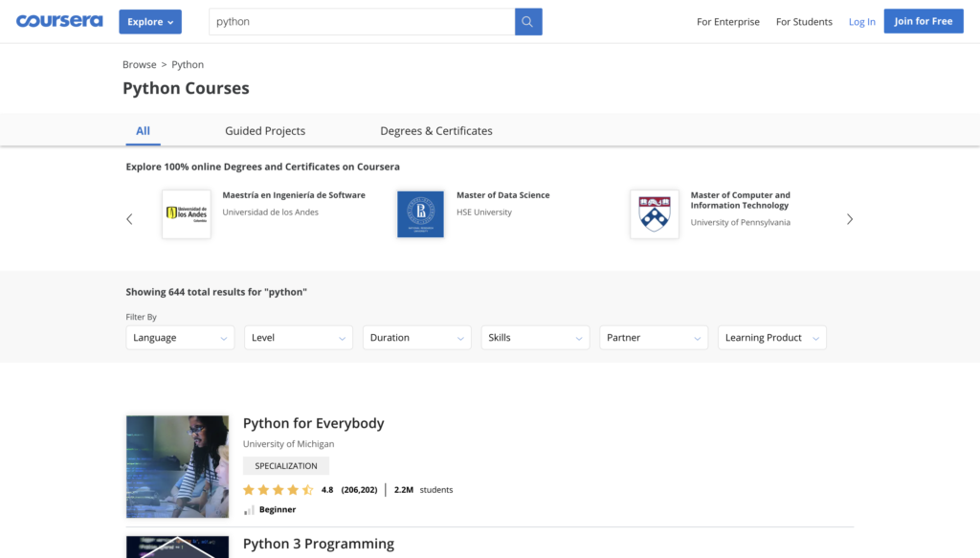Expand the Level filter
This screenshot has height=558, width=980.
click(299, 338)
